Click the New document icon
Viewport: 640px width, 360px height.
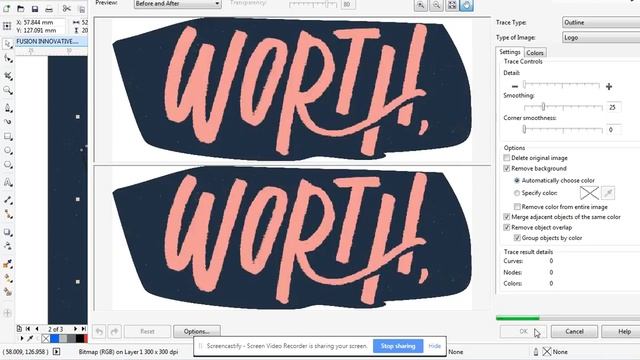click(x=7, y=9)
